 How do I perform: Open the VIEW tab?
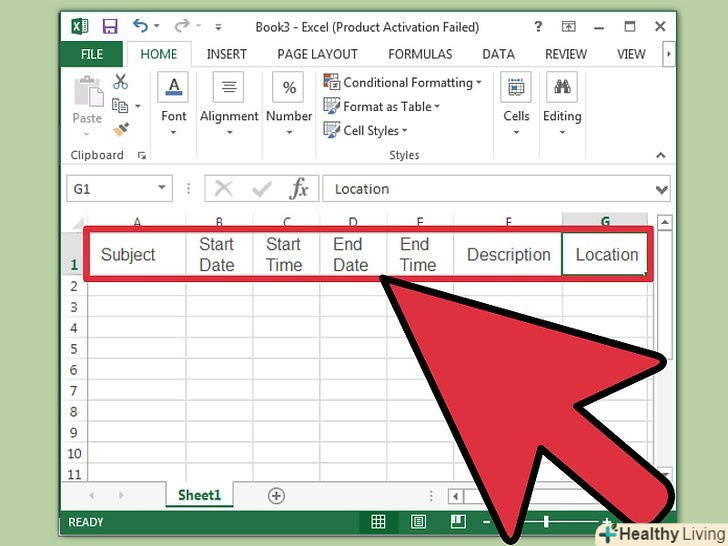(630, 54)
